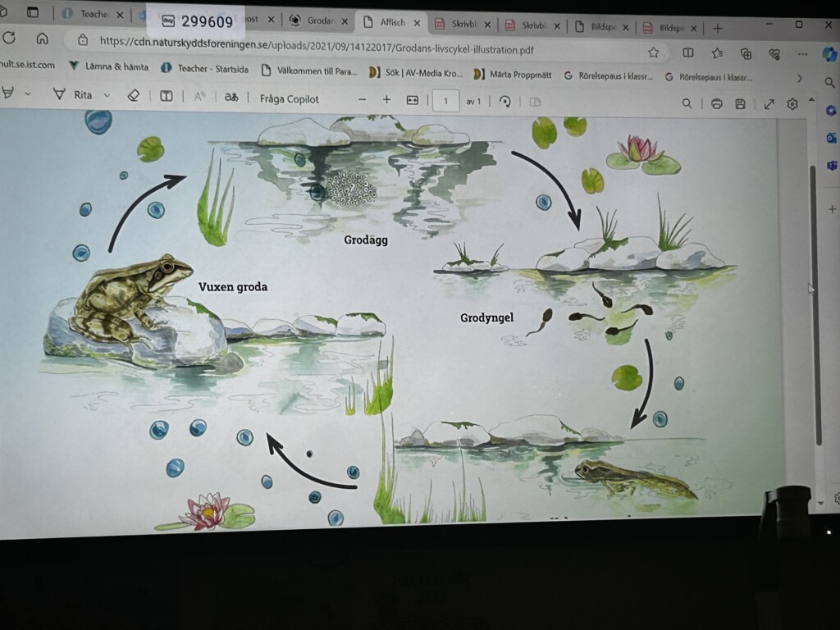Open a new tab

(x=718, y=29)
